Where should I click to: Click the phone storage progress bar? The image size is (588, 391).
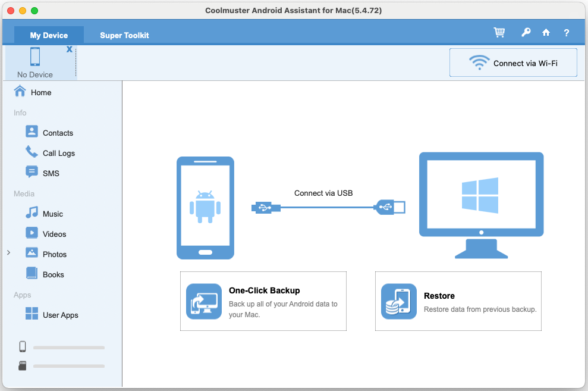[x=68, y=347]
